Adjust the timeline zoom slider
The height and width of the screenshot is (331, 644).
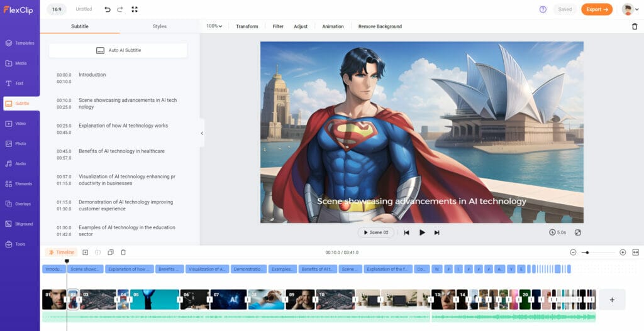tap(587, 252)
